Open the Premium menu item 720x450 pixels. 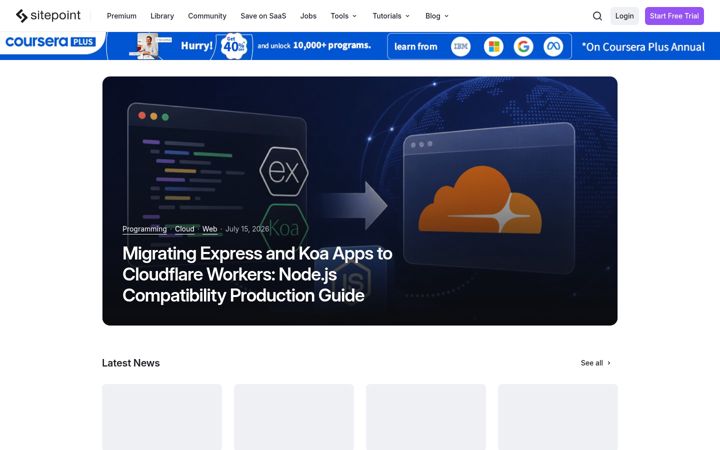click(122, 16)
